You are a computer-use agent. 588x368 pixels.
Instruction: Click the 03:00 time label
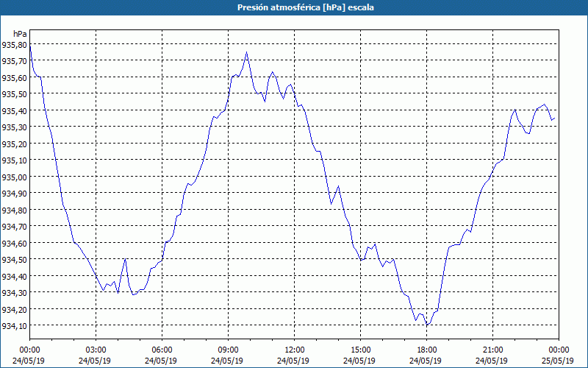point(96,350)
